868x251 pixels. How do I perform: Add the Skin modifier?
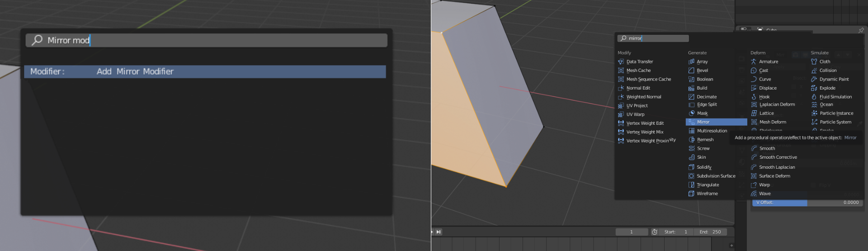(697, 157)
